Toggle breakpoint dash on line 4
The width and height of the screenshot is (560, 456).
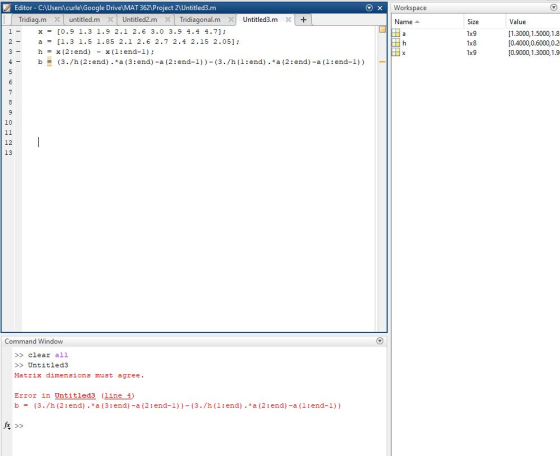tap(18, 62)
